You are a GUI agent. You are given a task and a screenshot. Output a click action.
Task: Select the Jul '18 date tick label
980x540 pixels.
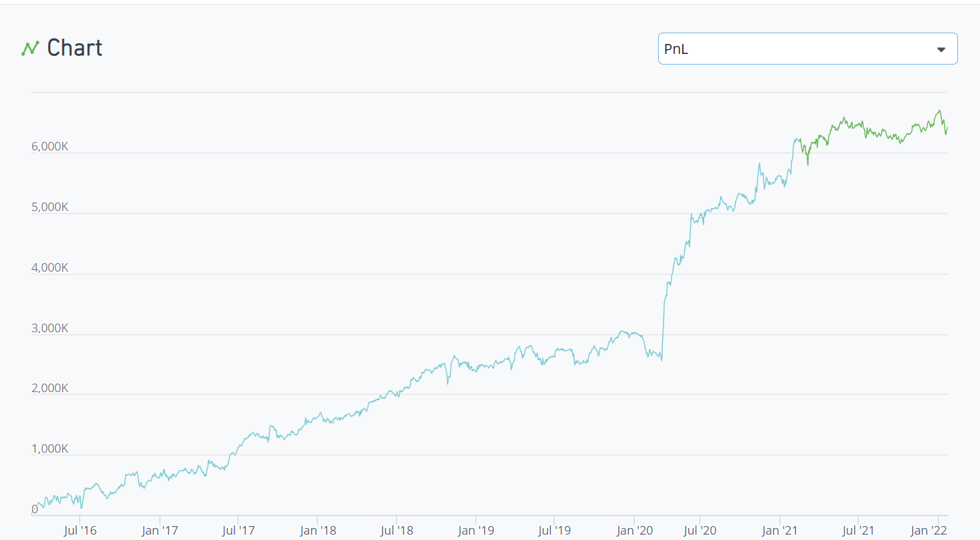pos(396,531)
